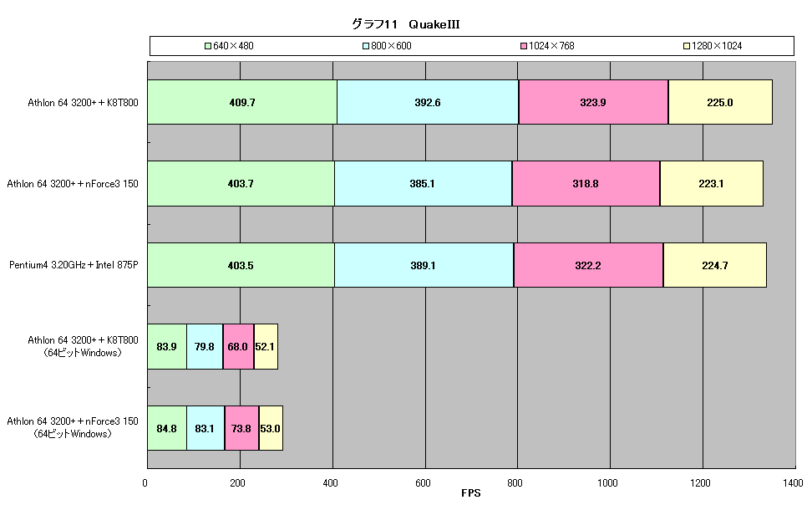Click the 1024×768 legend color swatch

coord(524,46)
